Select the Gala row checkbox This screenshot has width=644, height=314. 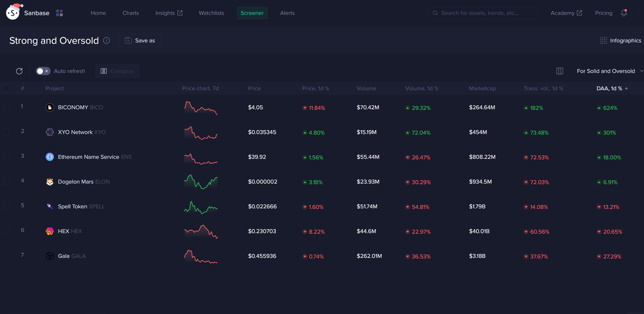[7, 256]
